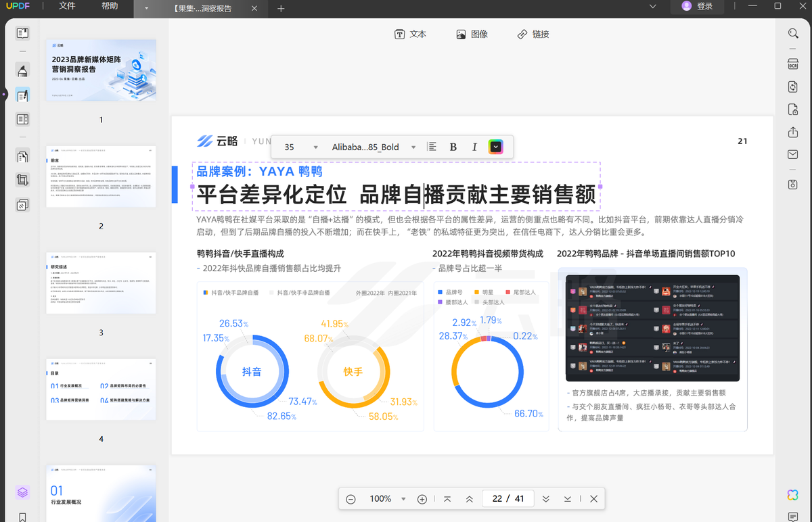Viewport: 812px width, 522px height.
Task: Open the tab list dropdown arrow
Action: 147,8
